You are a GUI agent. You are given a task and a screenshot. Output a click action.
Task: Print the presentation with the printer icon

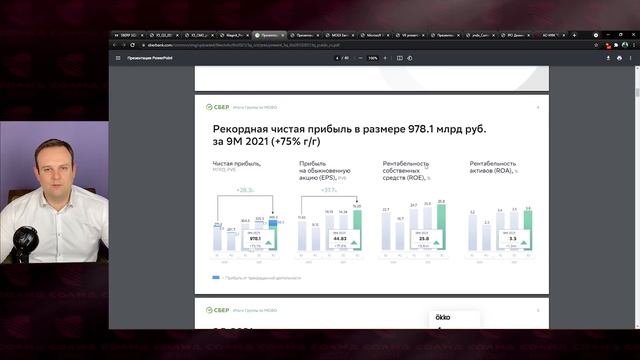(x=619, y=58)
